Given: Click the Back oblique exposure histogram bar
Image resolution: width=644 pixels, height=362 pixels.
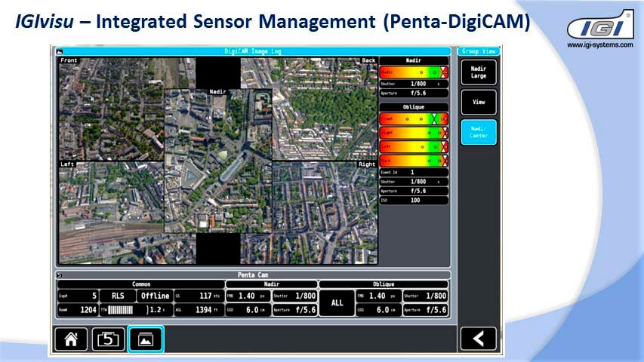Looking at the screenshot, I should 414,161.
